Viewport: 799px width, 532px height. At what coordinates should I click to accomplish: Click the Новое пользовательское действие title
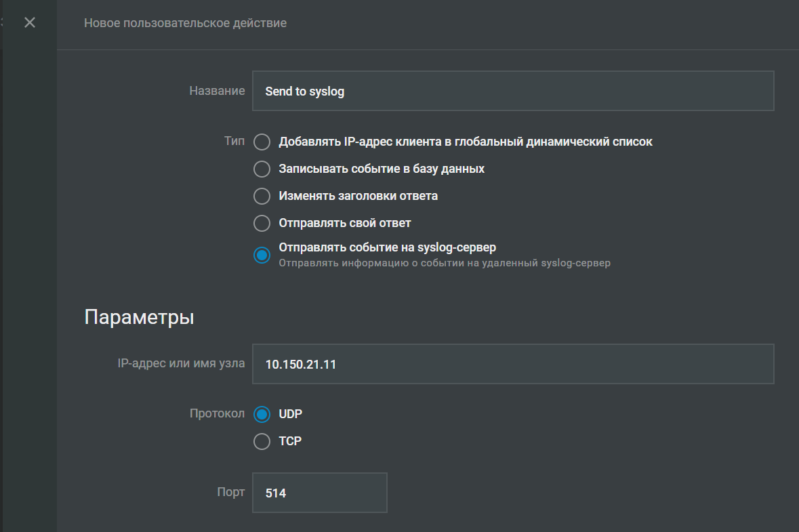[185, 23]
